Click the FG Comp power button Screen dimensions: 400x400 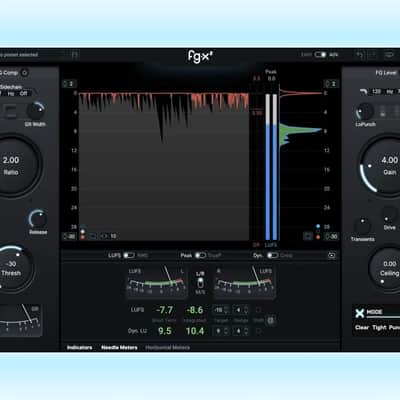click(25, 72)
